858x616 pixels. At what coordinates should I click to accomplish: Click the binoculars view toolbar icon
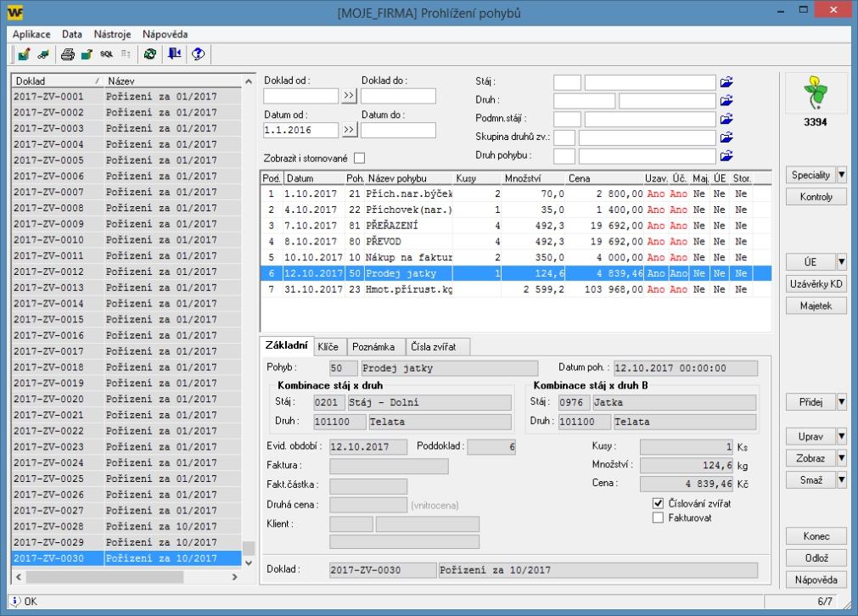[x=43, y=54]
